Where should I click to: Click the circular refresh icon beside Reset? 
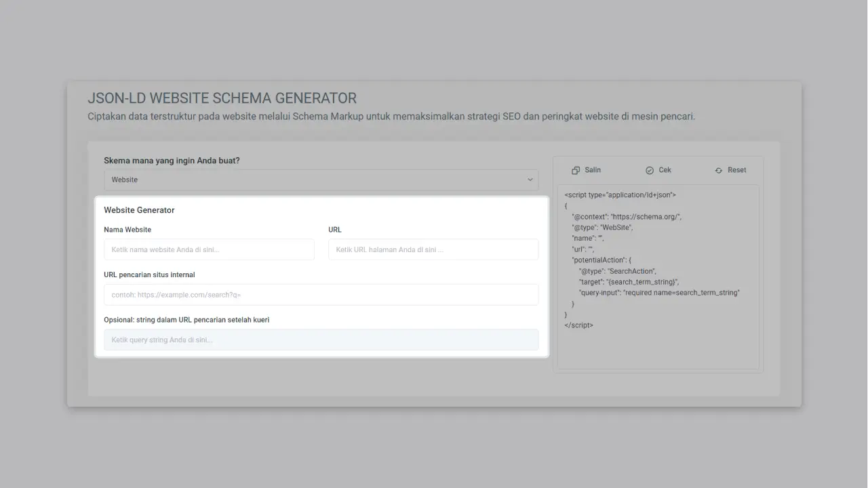[718, 169]
